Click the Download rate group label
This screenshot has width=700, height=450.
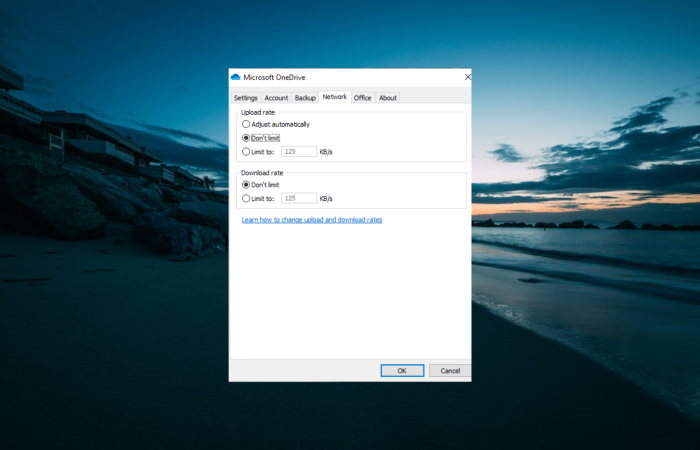point(262,173)
